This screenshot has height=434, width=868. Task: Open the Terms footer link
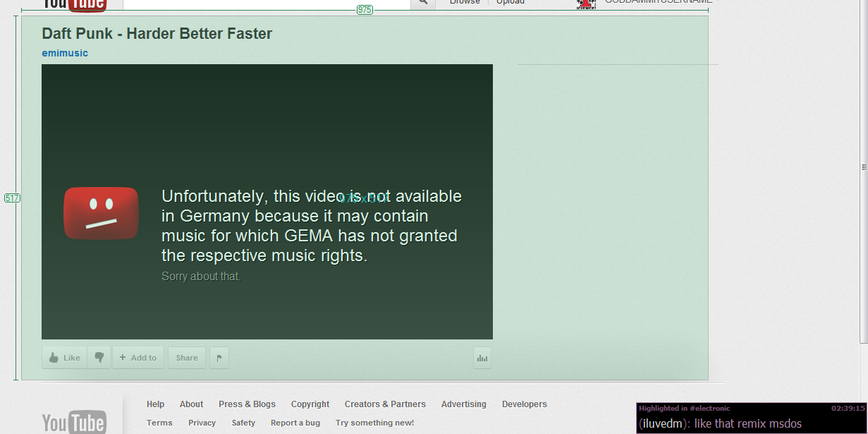point(159,423)
